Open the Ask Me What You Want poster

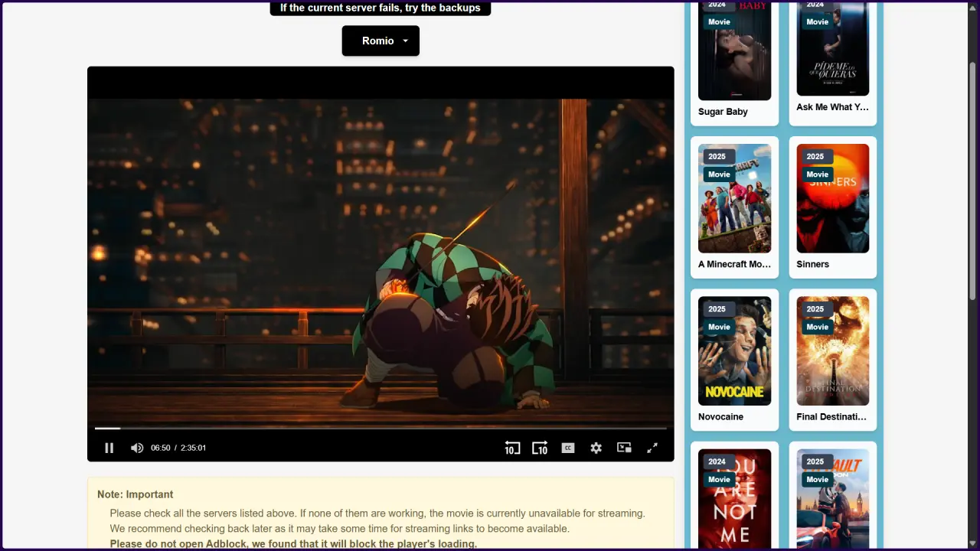point(832,48)
